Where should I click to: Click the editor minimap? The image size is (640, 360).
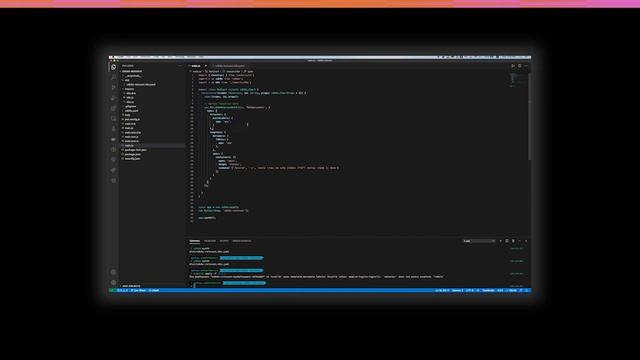click(x=518, y=80)
